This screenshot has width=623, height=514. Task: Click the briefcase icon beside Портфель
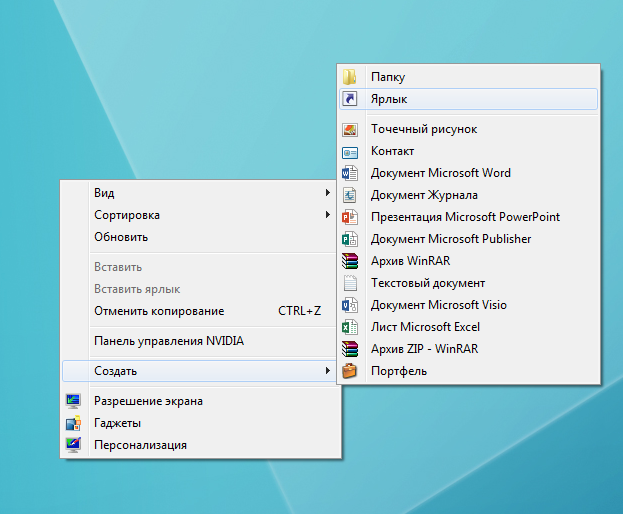click(x=350, y=371)
